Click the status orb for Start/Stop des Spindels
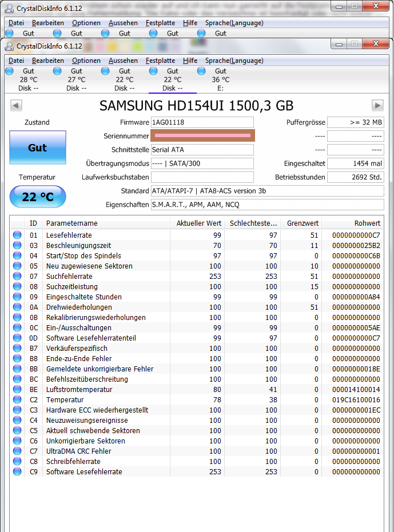 tap(17, 255)
